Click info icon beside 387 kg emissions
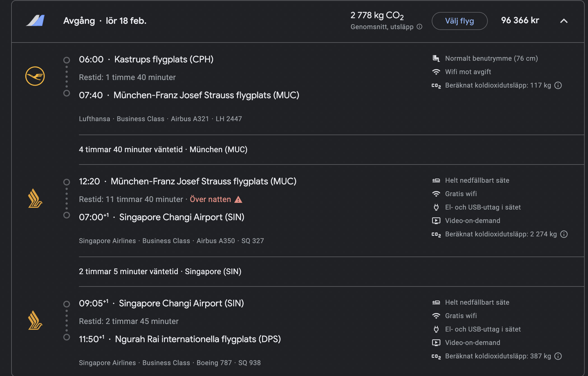 (x=558, y=356)
